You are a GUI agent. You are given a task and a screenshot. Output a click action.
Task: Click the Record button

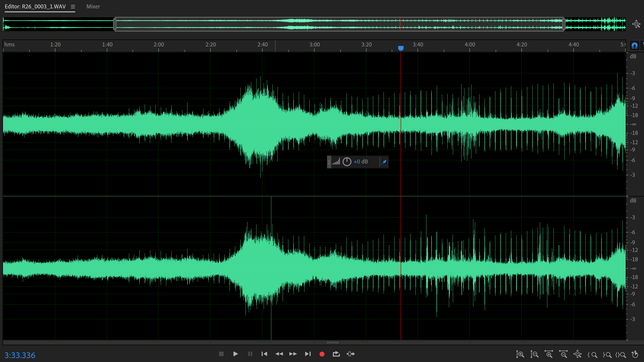[x=322, y=354]
